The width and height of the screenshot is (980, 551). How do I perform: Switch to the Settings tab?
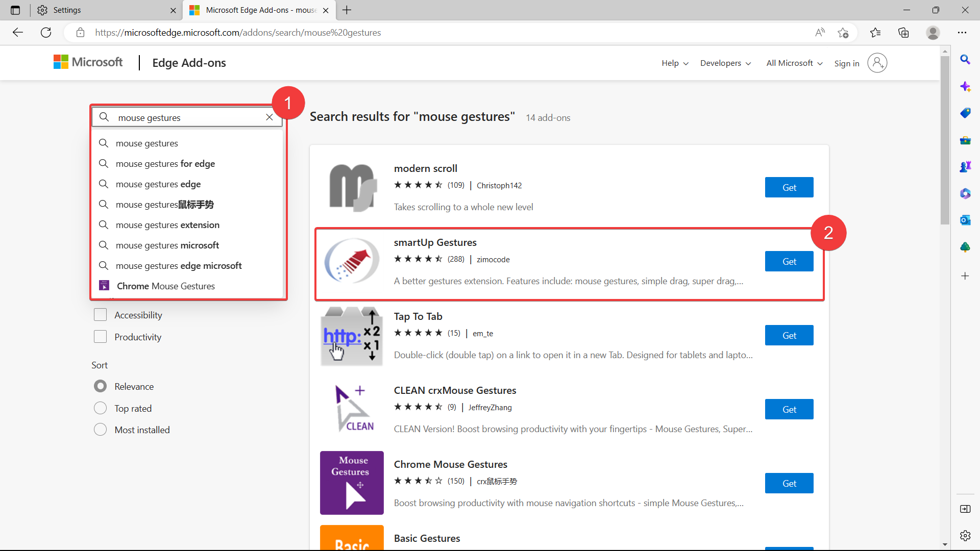(107, 10)
